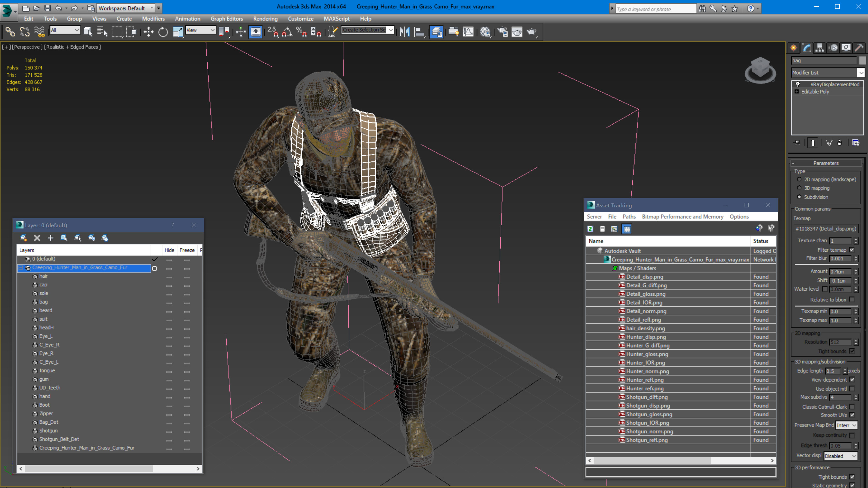This screenshot has width=868, height=488.
Task: Open Render Setup dialog icon
Action: [502, 32]
